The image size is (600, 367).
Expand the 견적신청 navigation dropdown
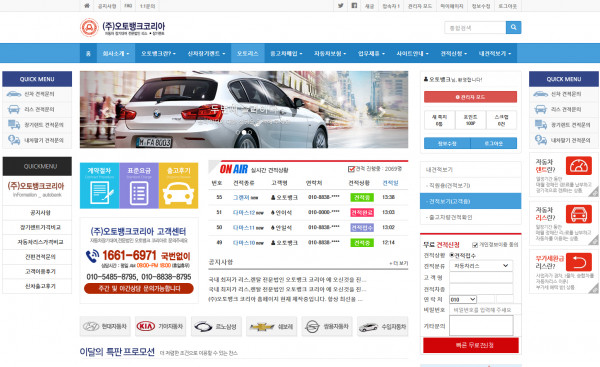[x=453, y=54]
